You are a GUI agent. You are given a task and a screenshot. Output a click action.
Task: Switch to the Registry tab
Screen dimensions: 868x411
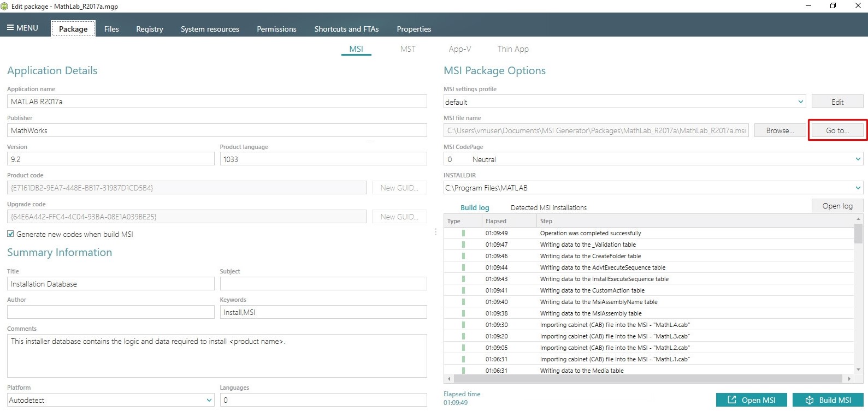pyautogui.click(x=150, y=29)
